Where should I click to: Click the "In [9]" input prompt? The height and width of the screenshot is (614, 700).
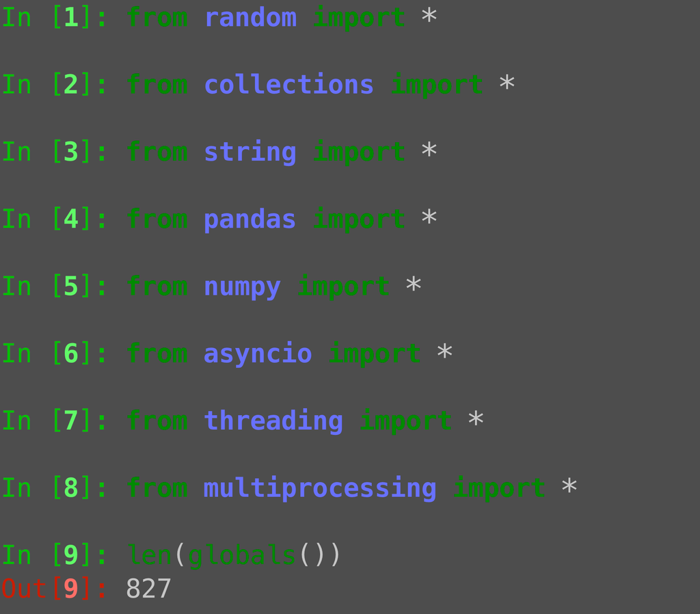point(48,555)
